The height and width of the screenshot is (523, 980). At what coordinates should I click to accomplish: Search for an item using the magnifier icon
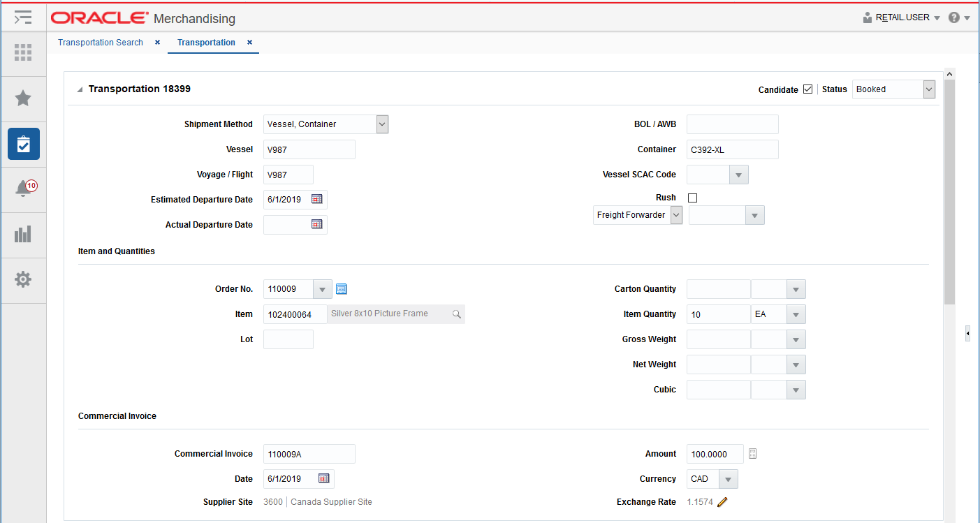[456, 314]
